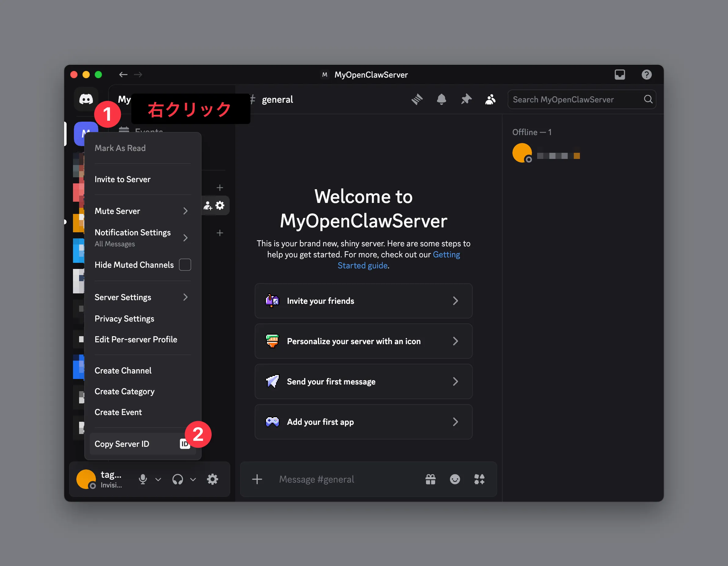
Task: Mute the microphone
Action: (143, 479)
